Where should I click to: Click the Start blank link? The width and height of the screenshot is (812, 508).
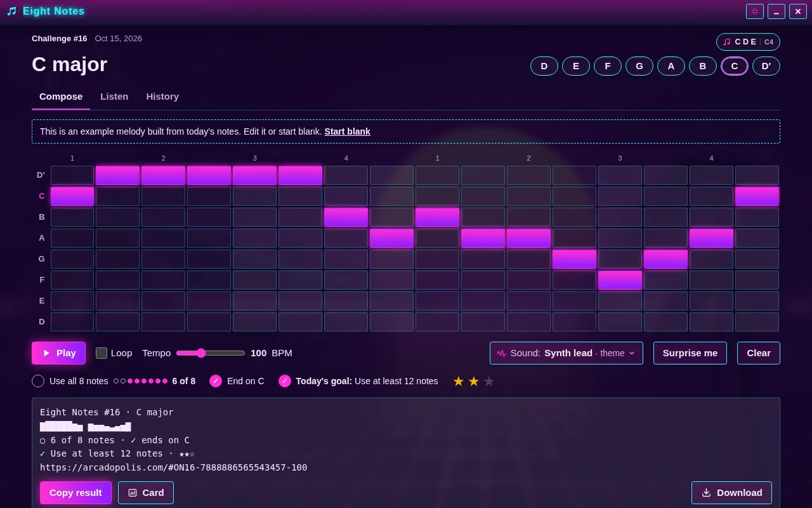[348, 131]
